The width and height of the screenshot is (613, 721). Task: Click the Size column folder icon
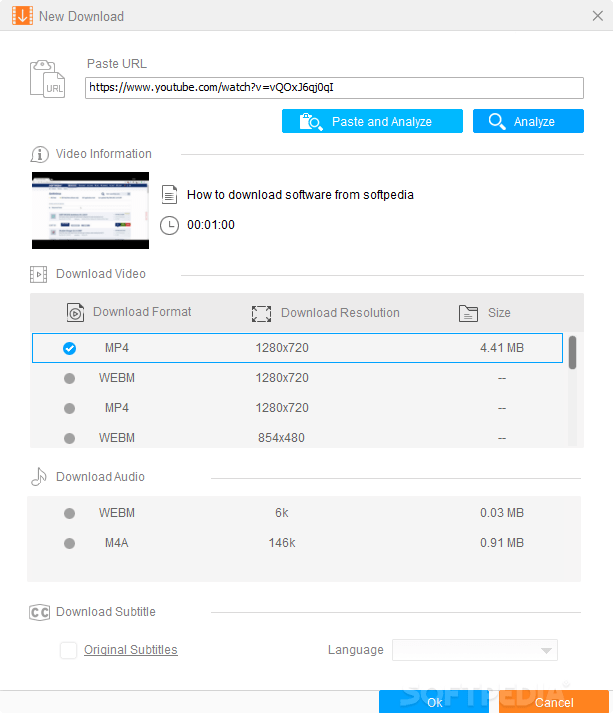tap(468, 313)
